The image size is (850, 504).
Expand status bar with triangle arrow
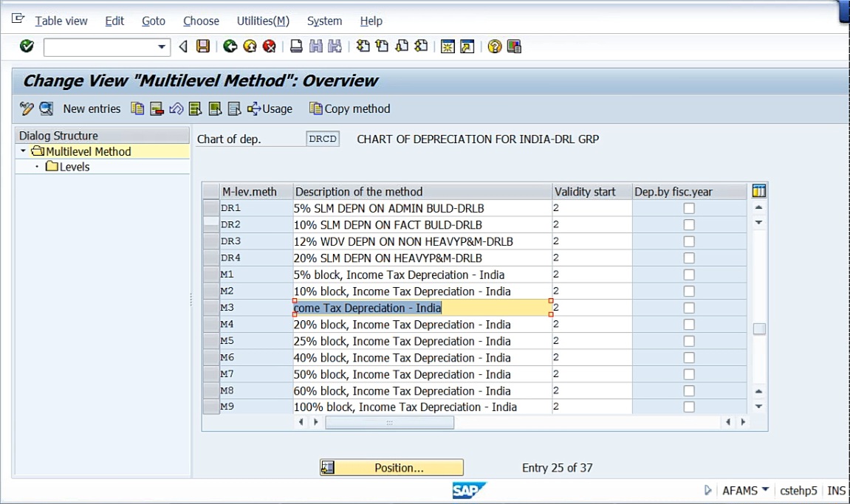click(x=707, y=490)
